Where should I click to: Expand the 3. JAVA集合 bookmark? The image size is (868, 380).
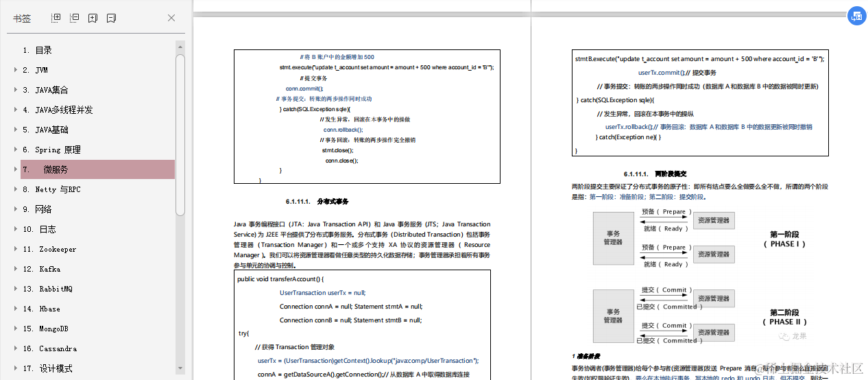16,90
